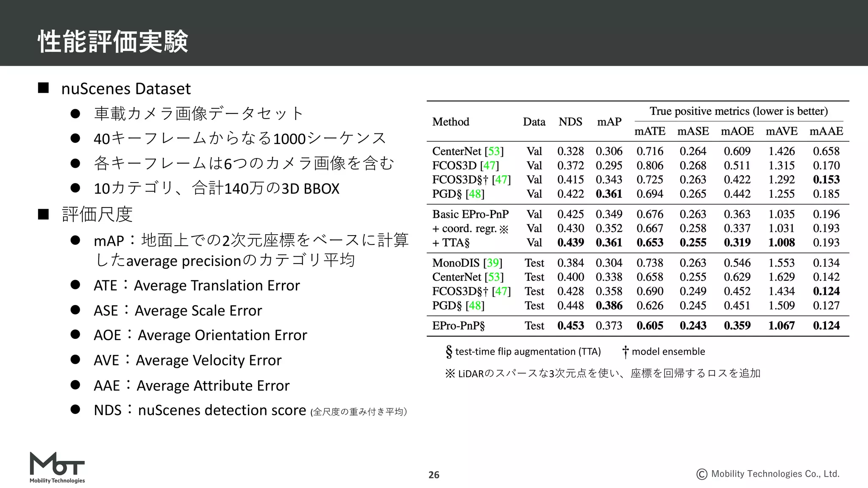
Task: Click 'AOE：Average Orientation Error'
Action: (x=200, y=335)
